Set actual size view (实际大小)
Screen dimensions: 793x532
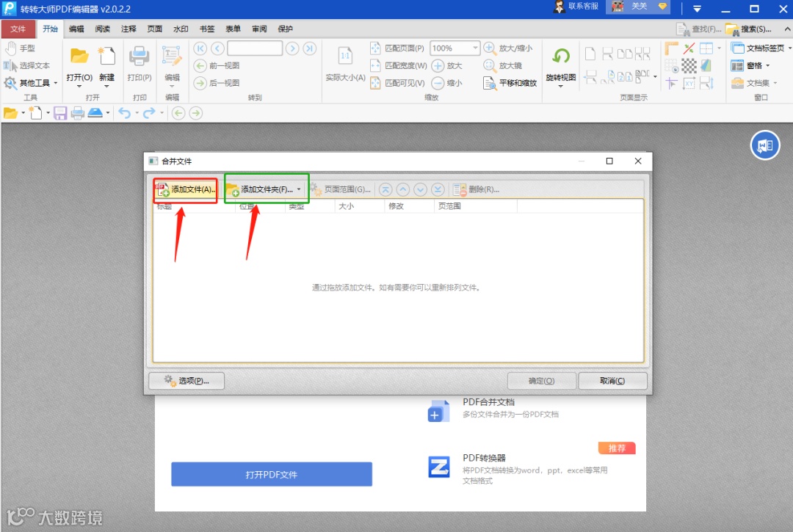click(345, 65)
